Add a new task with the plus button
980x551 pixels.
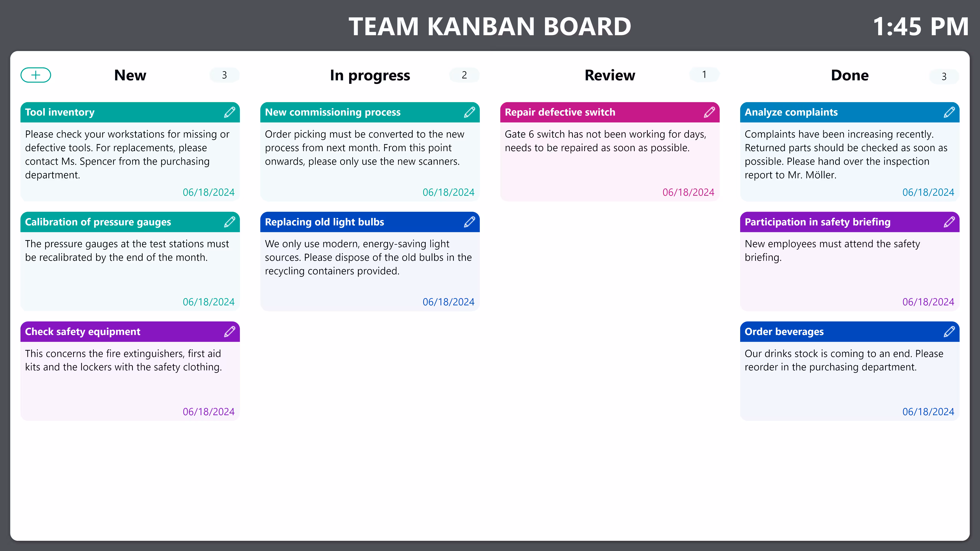coord(35,75)
